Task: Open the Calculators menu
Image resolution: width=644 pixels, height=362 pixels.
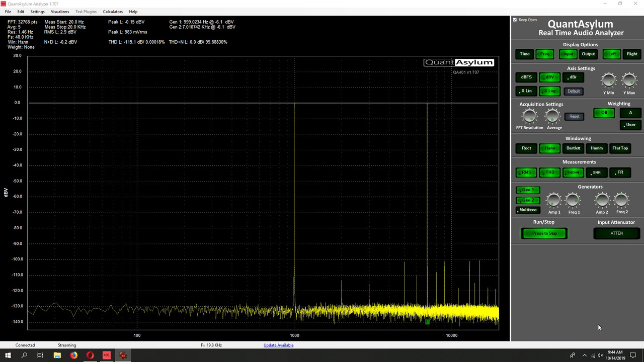Action: pyautogui.click(x=113, y=12)
